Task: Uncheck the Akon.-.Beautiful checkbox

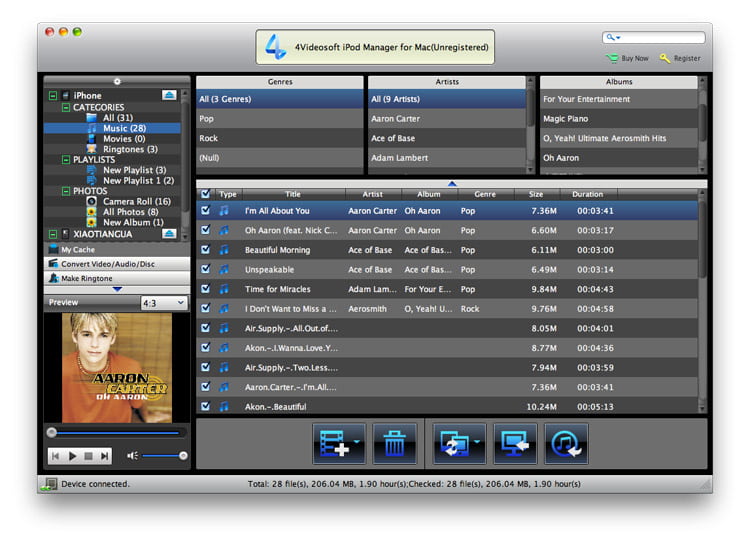Action: [206, 406]
